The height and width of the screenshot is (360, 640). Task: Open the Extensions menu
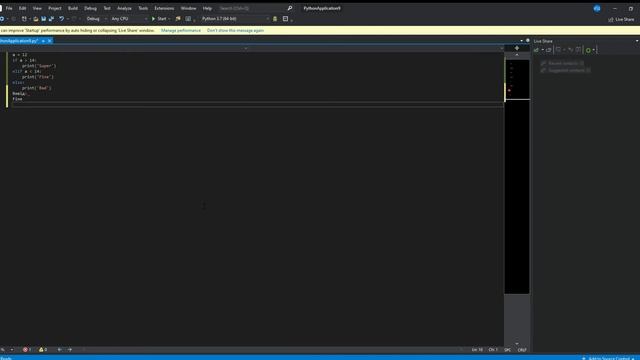pos(164,8)
